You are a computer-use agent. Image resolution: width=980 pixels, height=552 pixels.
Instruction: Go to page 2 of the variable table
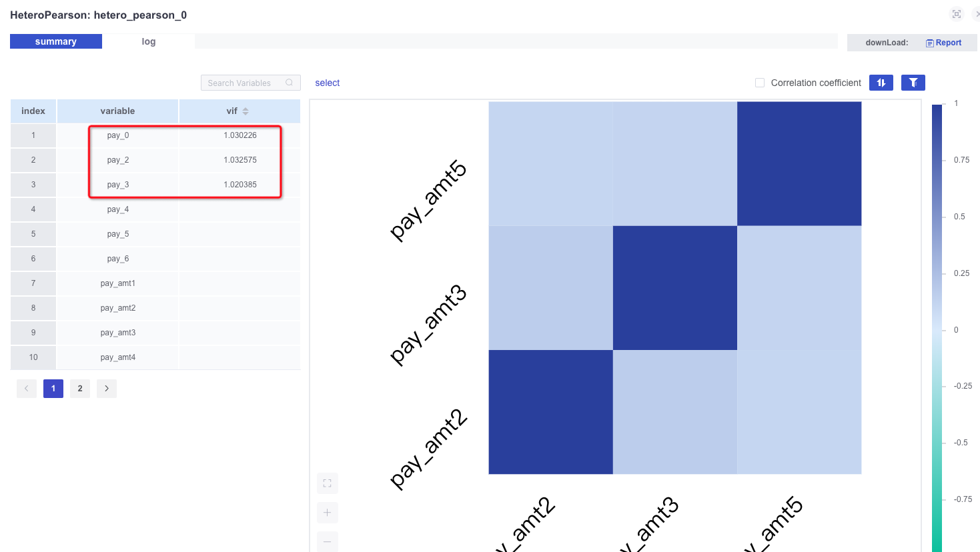click(x=79, y=388)
